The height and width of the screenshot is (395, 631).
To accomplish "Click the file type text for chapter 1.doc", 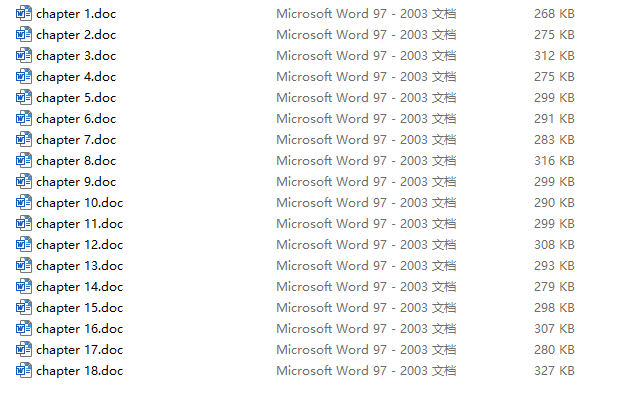I will (366, 14).
